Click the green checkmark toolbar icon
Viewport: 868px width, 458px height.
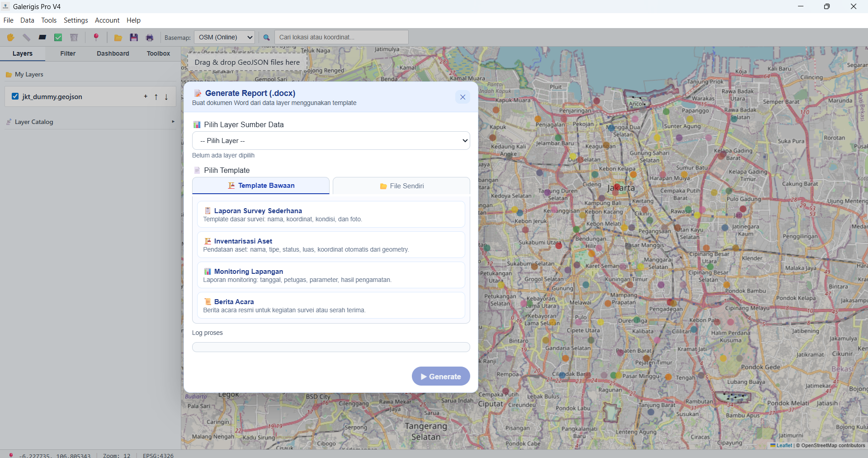coord(58,38)
